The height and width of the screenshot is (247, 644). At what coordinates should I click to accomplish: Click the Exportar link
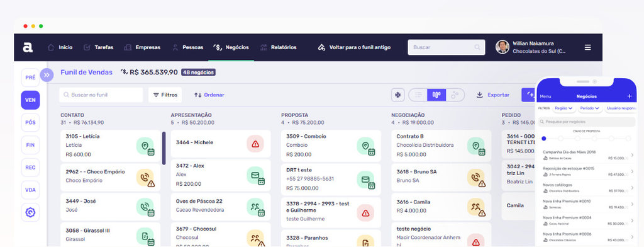pyautogui.click(x=498, y=95)
